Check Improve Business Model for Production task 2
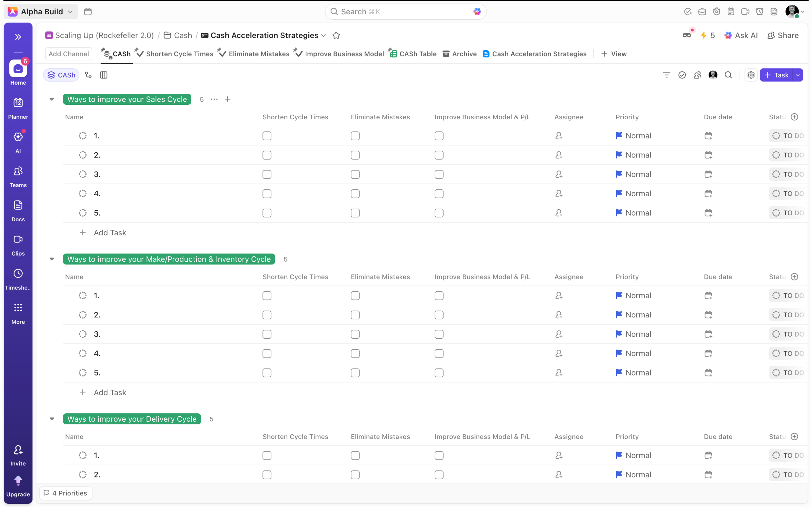Viewport: 812px width, 507px height. click(x=439, y=315)
